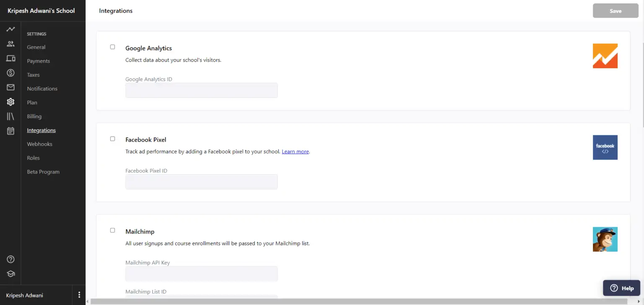Open the dashboard analytics chart icon
Screen dimensions: 644x305
10,29
